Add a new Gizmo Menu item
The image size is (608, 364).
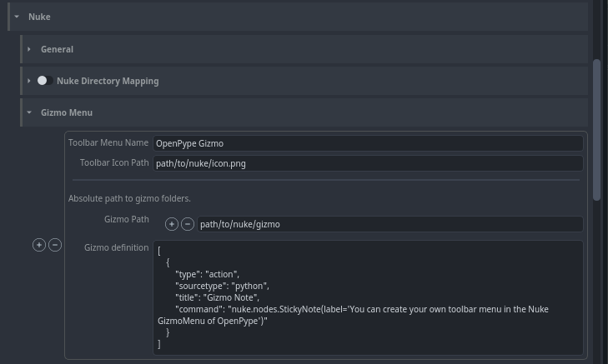tap(39, 245)
